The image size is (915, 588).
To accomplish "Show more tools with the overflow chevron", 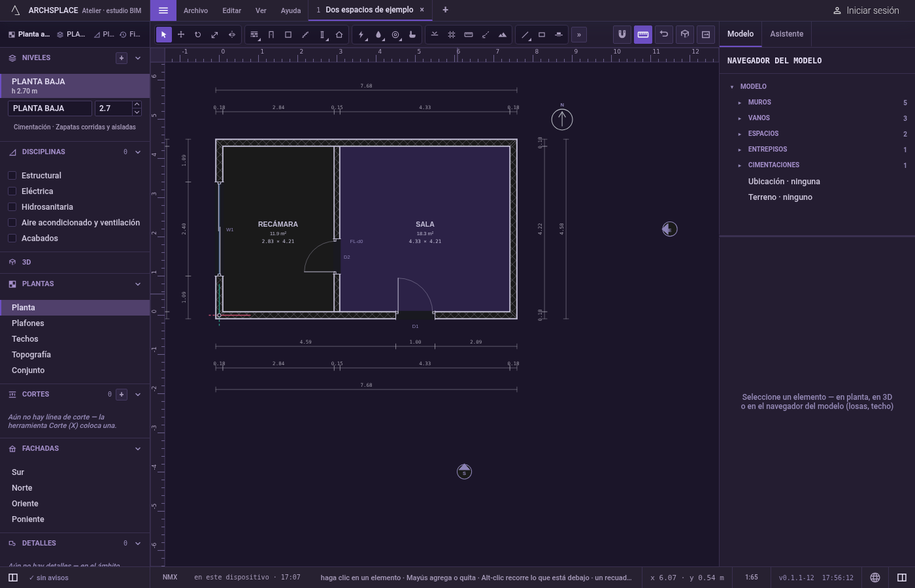I will [579, 35].
